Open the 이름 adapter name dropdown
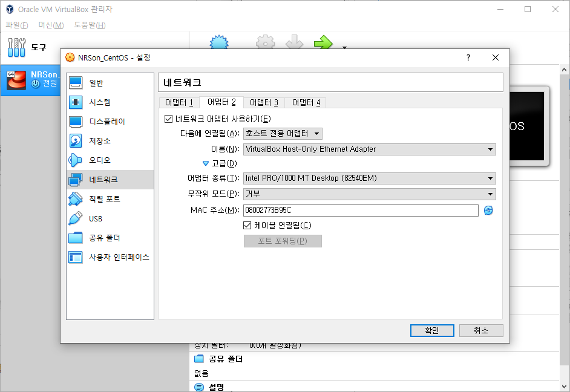Viewport: 570px width, 392px height. tap(369, 149)
